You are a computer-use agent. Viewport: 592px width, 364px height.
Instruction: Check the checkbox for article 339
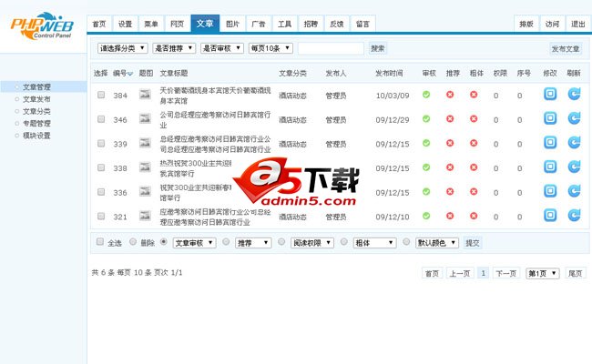(x=101, y=144)
